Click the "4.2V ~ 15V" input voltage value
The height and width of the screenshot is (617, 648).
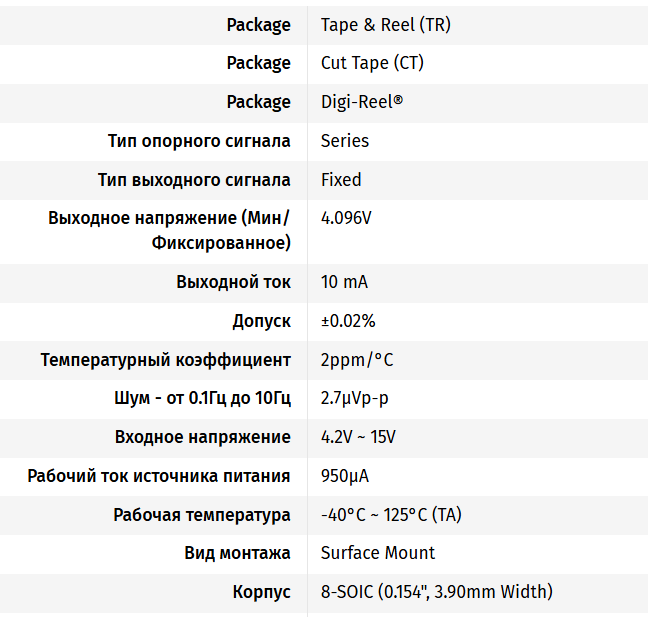pyautogui.click(x=358, y=437)
